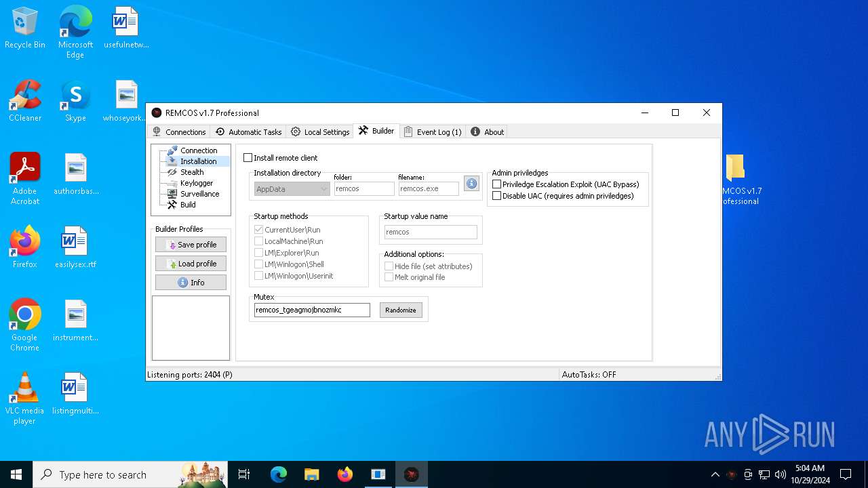The width and height of the screenshot is (868, 488).
Task: Open VLC media player desktop shortcut
Action: [25, 399]
